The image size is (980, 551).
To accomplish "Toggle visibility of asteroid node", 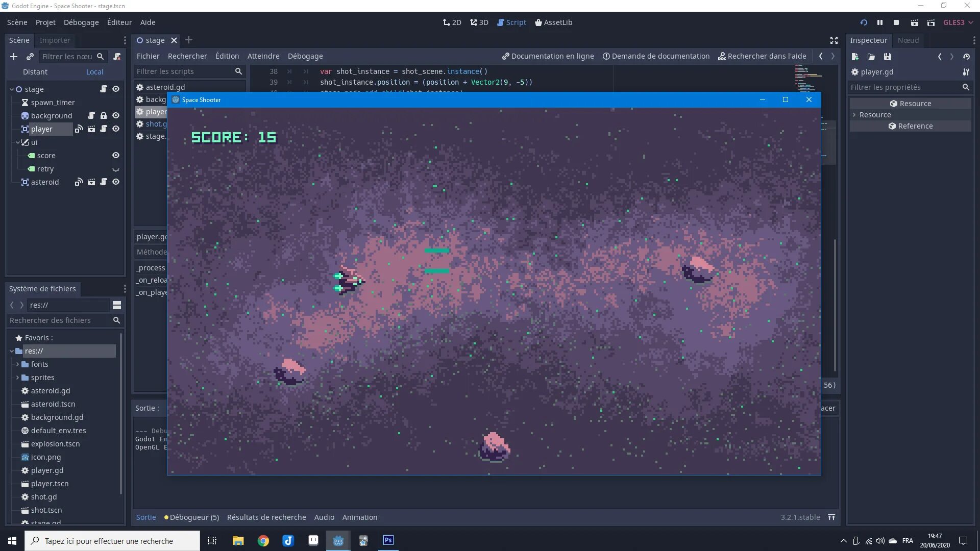I will point(116,182).
